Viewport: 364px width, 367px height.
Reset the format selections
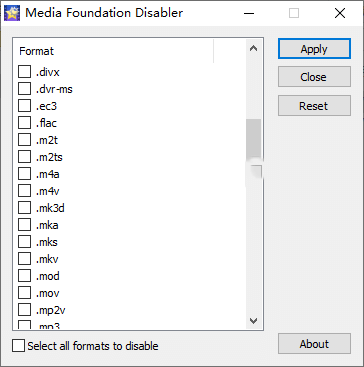point(314,106)
